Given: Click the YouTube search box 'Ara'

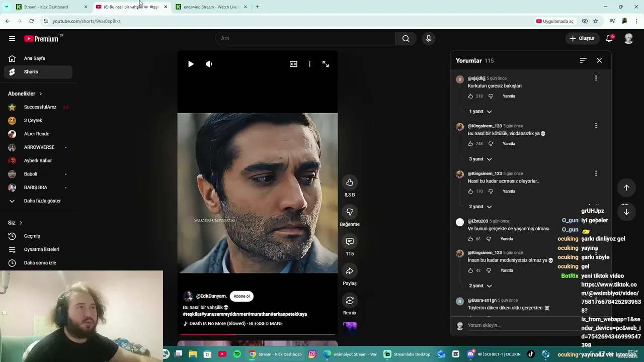Looking at the screenshot, I should [x=305, y=38].
